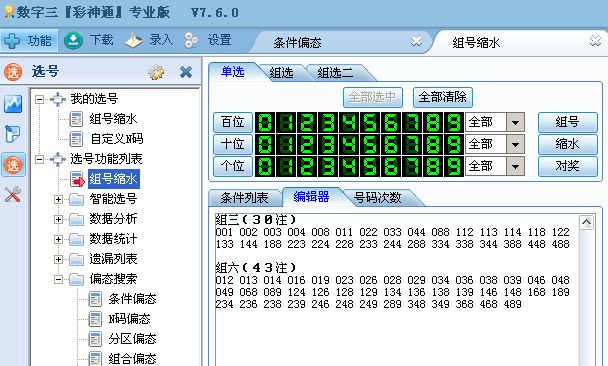
Task: Click the editor scrollbar up arrow
Action: click(x=586, y=223)
